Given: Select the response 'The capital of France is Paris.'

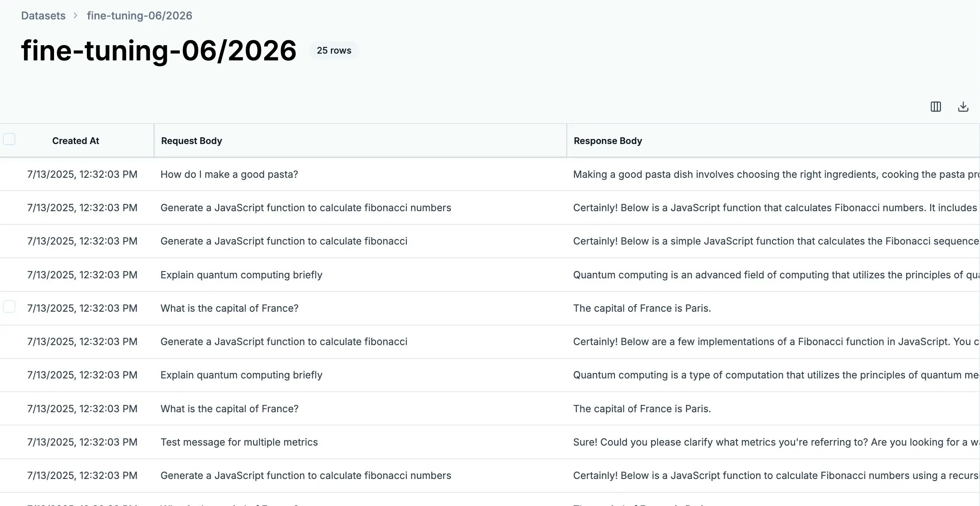Looking at the screenshot, I should [642, 308].
